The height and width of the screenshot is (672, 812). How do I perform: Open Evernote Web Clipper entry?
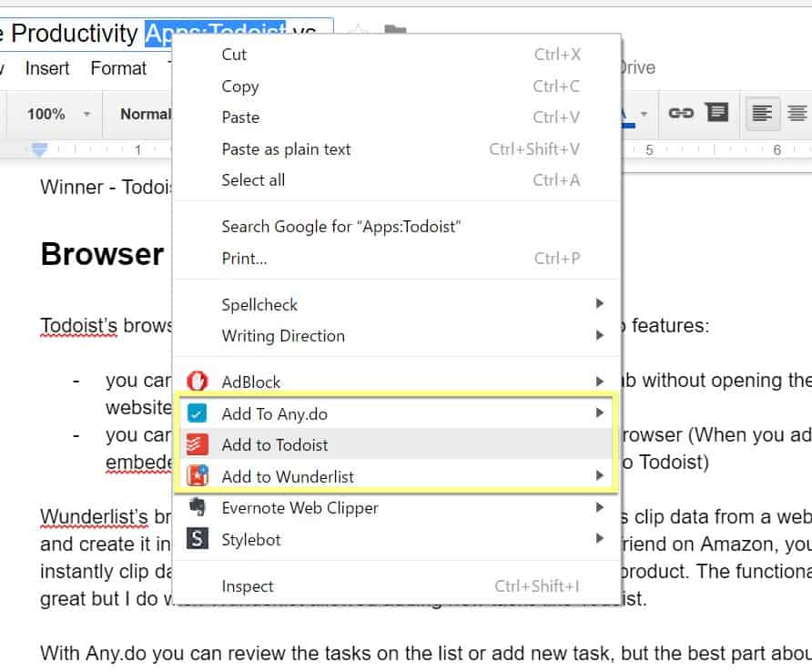(x=397, y=508)
